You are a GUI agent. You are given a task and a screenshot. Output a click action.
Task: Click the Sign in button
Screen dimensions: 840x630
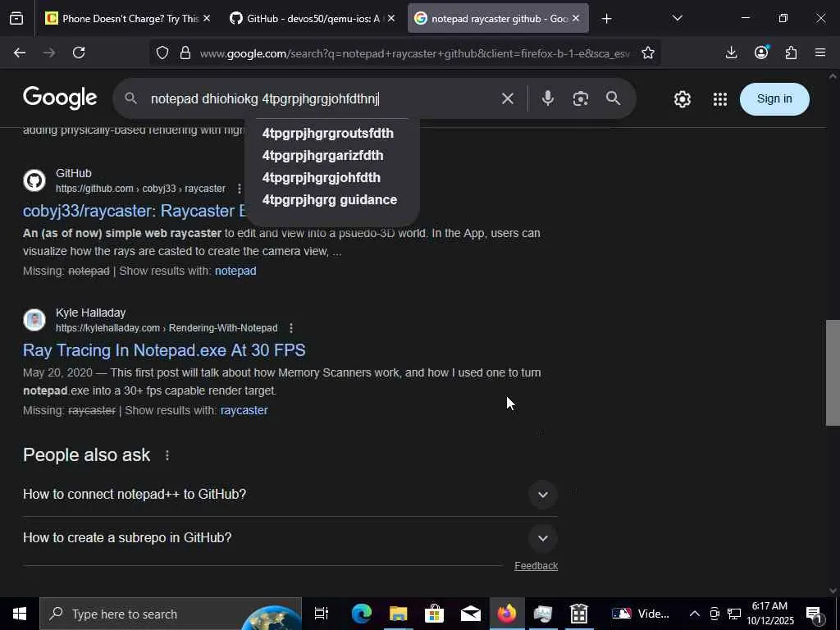774,99
